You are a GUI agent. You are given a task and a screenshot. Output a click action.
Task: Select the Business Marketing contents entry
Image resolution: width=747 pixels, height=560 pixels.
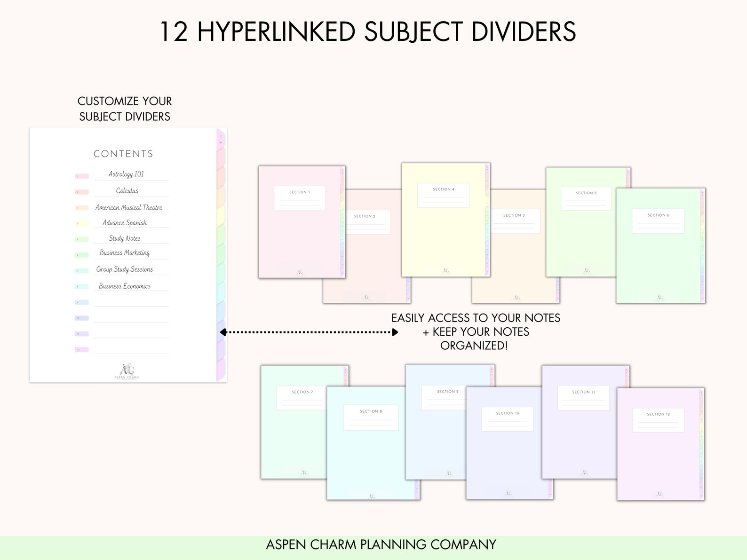click(x=125, y=253)
